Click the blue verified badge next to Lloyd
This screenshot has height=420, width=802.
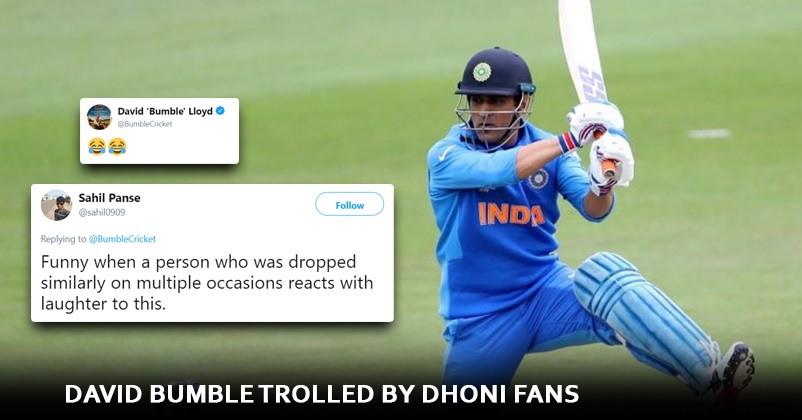coord(220,110)
